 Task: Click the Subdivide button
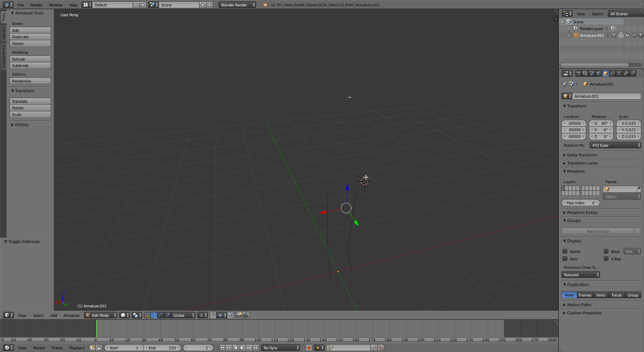click(x=30, y=66)
